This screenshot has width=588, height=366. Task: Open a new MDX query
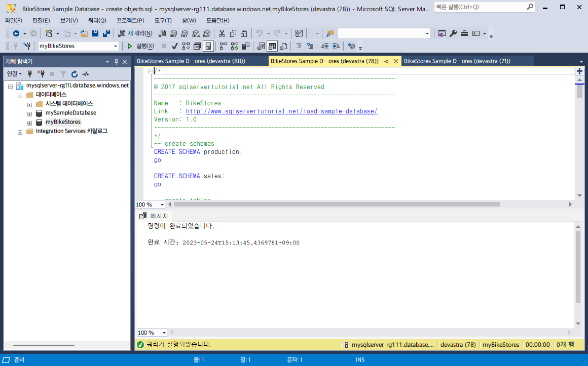(173, 34)
